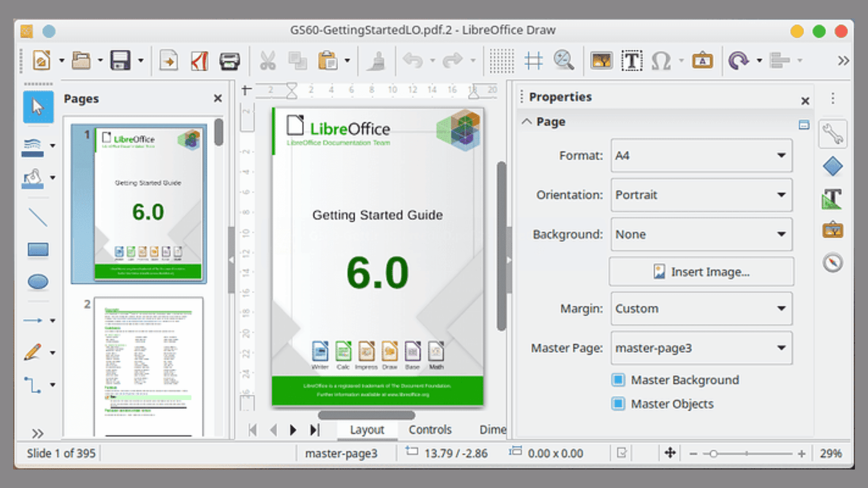Screen dimensions: 868x488
Task: Open Margin dropdown showing Custom
Action: point(701,309)
